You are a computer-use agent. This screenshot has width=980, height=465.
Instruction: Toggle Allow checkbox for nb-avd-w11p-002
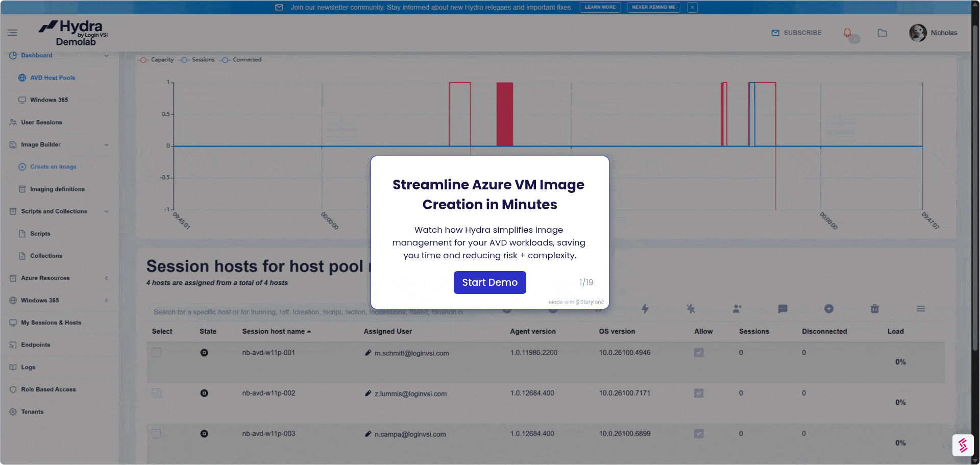699,393
